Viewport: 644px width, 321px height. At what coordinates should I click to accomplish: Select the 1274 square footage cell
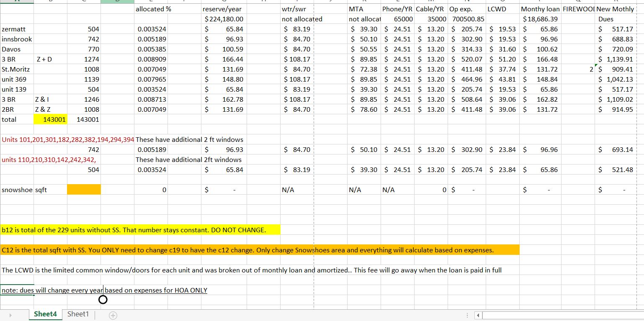[84, 59]
